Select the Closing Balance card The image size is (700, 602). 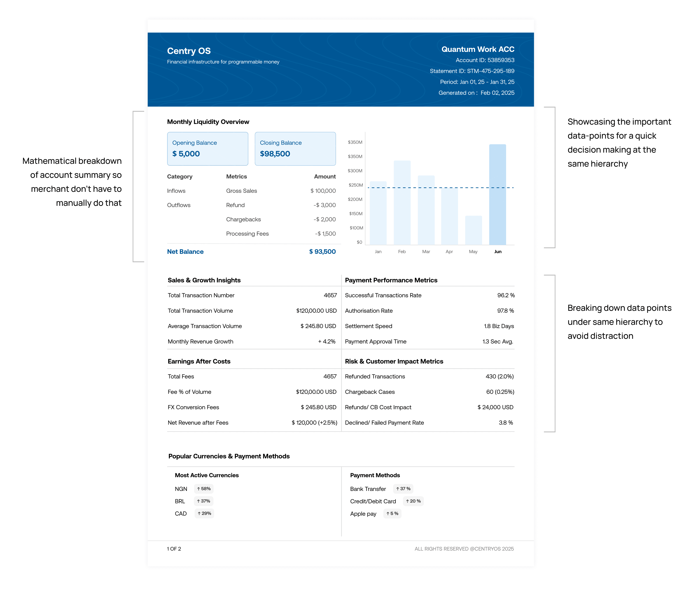[x=295, y=149]
